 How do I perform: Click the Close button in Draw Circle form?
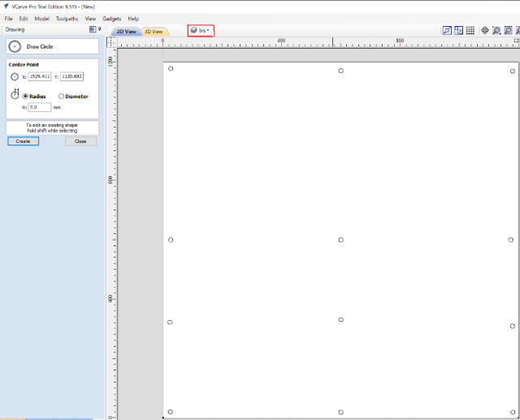[x=80, y=141]
